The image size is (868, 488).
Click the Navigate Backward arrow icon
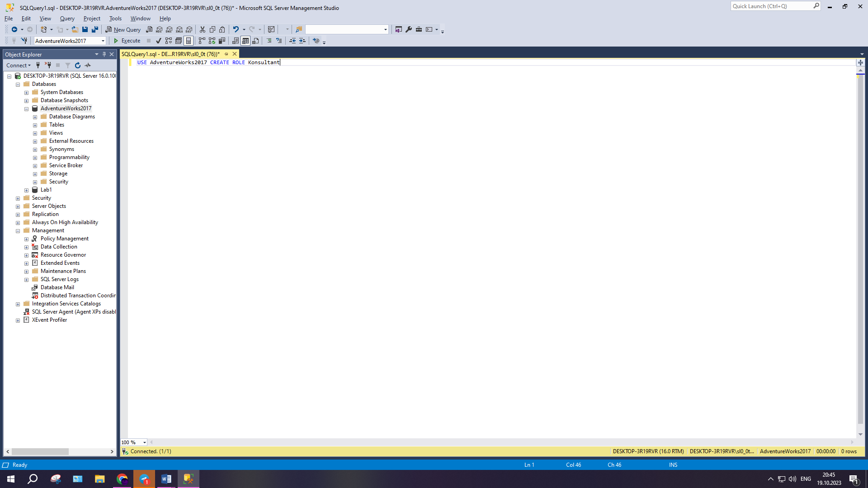14,29
